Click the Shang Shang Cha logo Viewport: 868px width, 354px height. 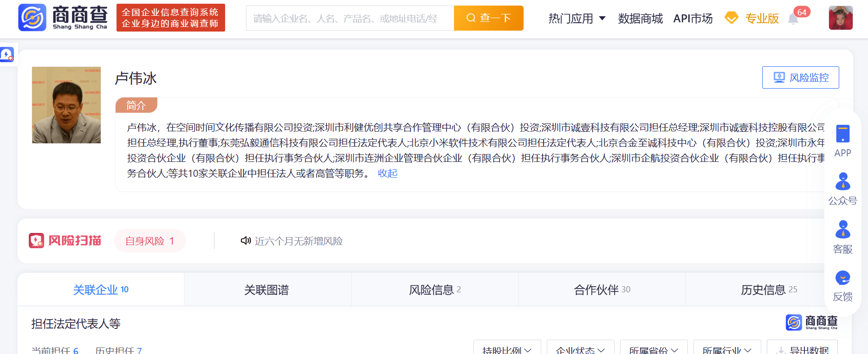[63, 18]
